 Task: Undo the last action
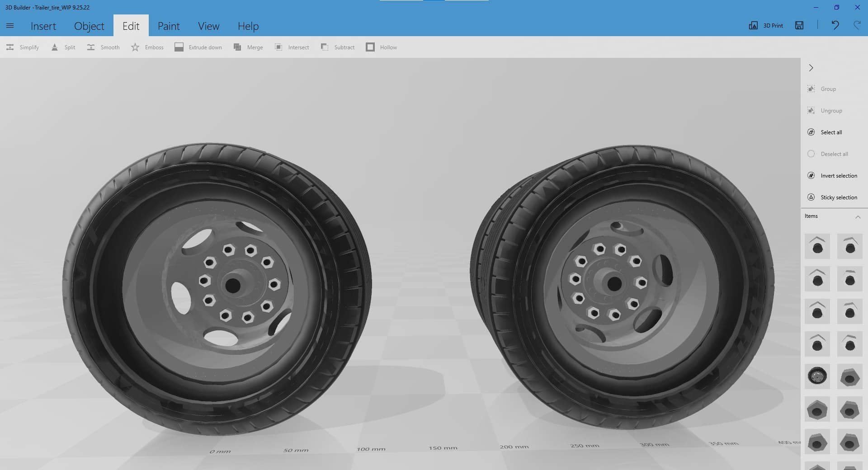point(835,25)
